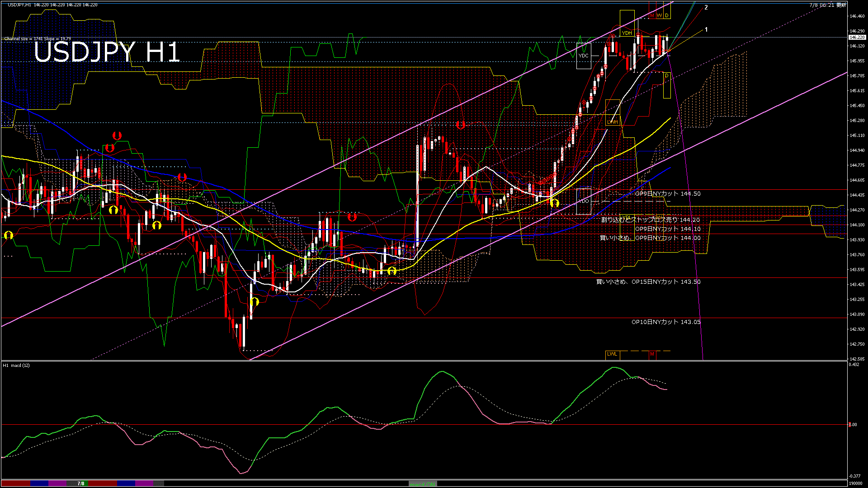Click the projection line label 1
Screen dimensions: 868x488
click(706, 30)
